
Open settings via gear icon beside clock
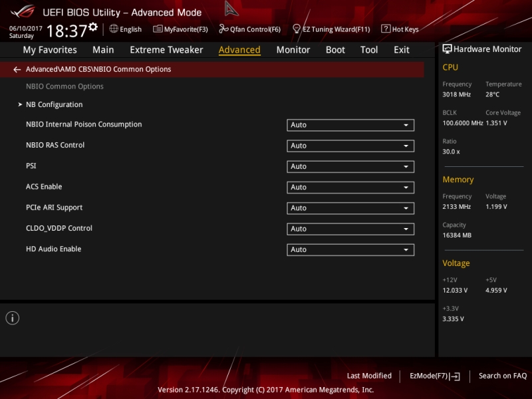(x=93, y=27)
